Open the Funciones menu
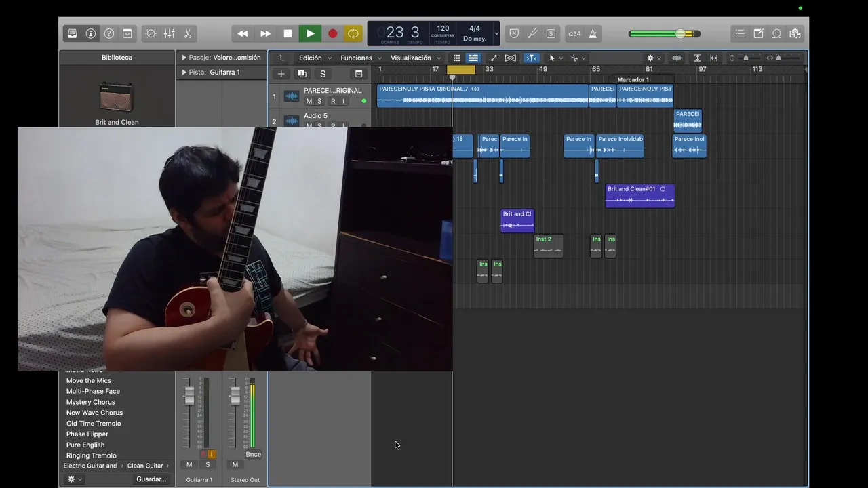 pos(361,58)
